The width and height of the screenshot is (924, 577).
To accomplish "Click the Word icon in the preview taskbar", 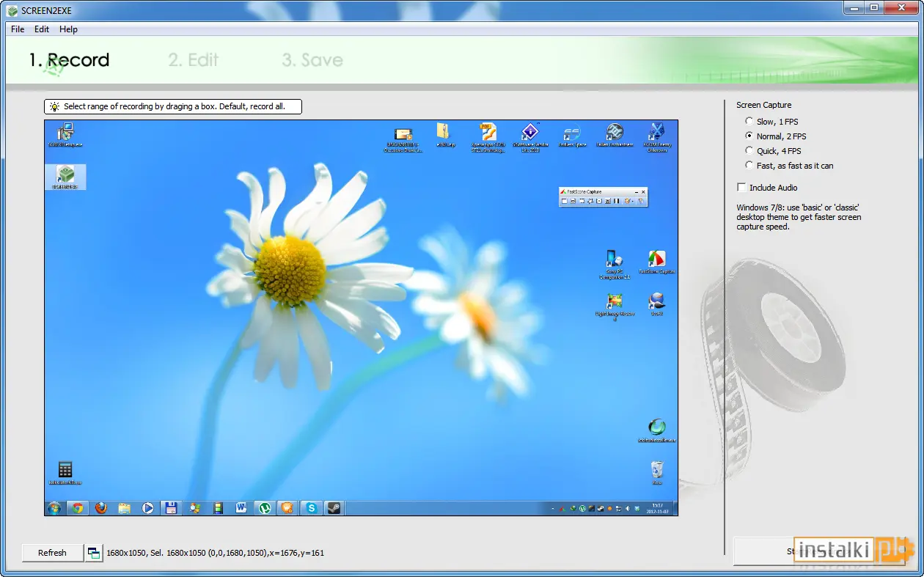I will pos(241,507).
